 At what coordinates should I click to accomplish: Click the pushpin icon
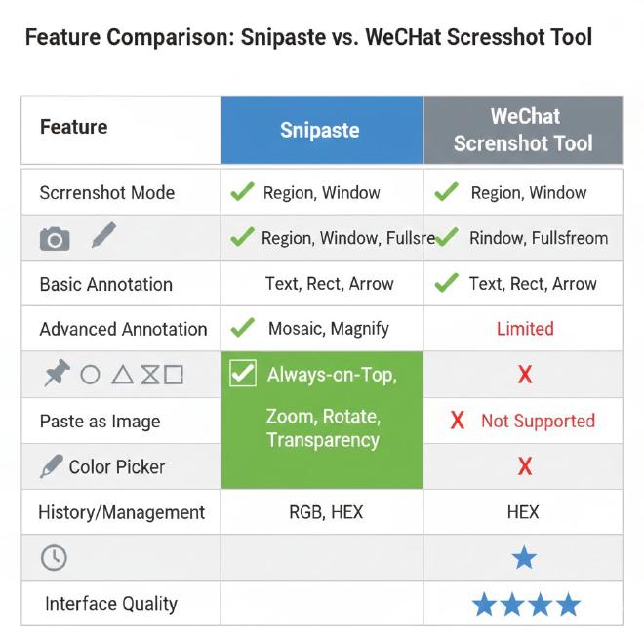[x=57, y=374]
